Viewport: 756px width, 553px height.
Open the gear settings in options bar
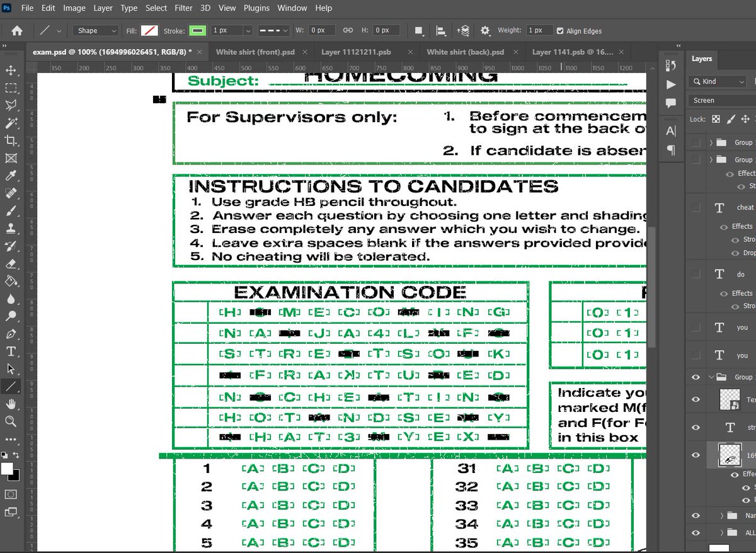click(x=485, y=30)
